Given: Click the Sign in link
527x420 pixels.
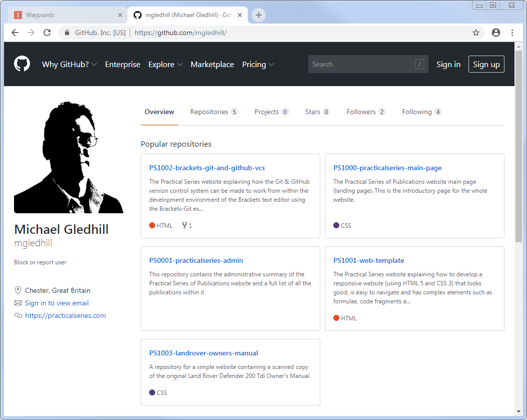Looking at the screenshot, I should (x=448, y=64).
